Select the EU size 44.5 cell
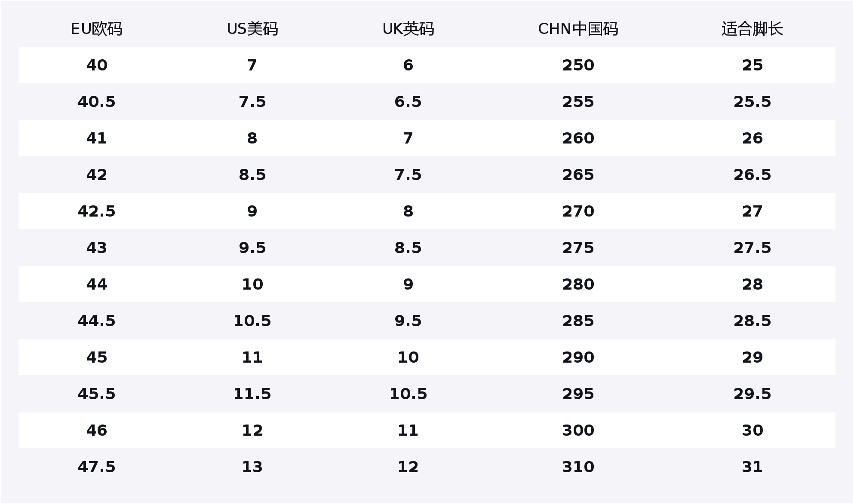The height and width of the screenshot is (504, 854). click(96, 321)
